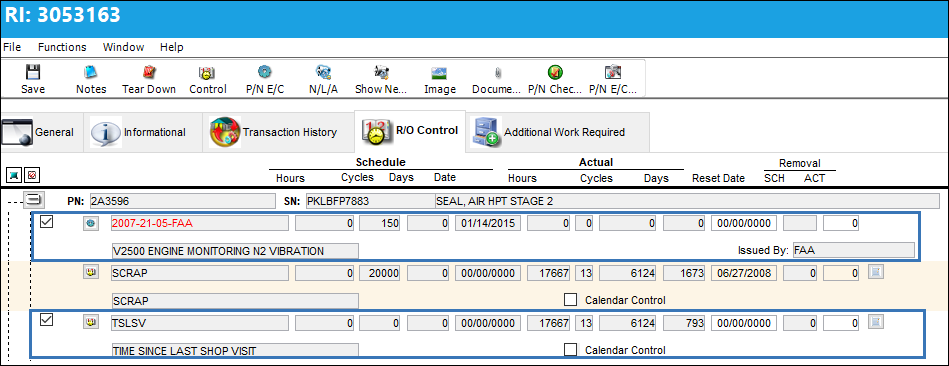Image resolution: width=949 pixels, height=366 pixels.
Task: Click the blue expand-all icon above the tree
Action: (13, 175)
